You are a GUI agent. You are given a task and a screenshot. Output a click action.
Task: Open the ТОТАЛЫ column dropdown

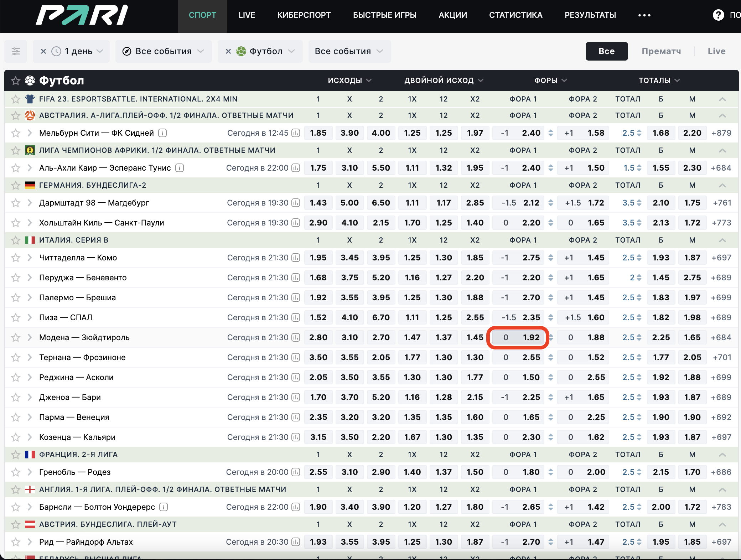(x=659, y=81)
